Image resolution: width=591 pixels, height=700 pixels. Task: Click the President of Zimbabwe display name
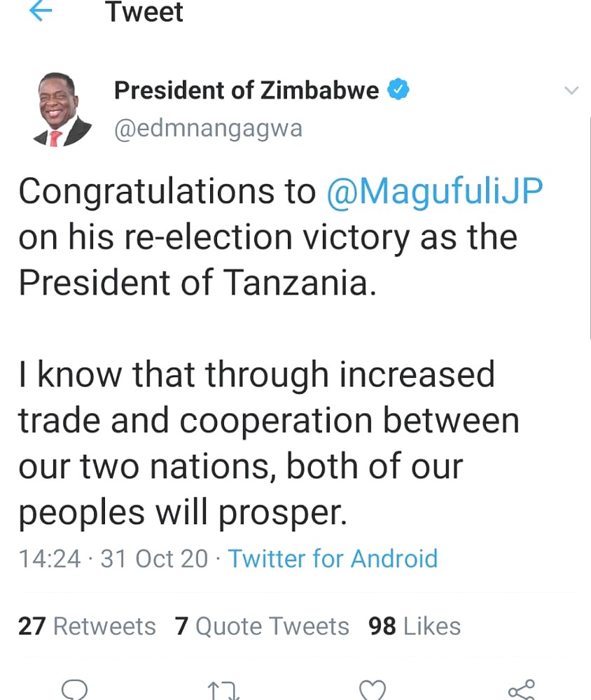click(246, 90)
